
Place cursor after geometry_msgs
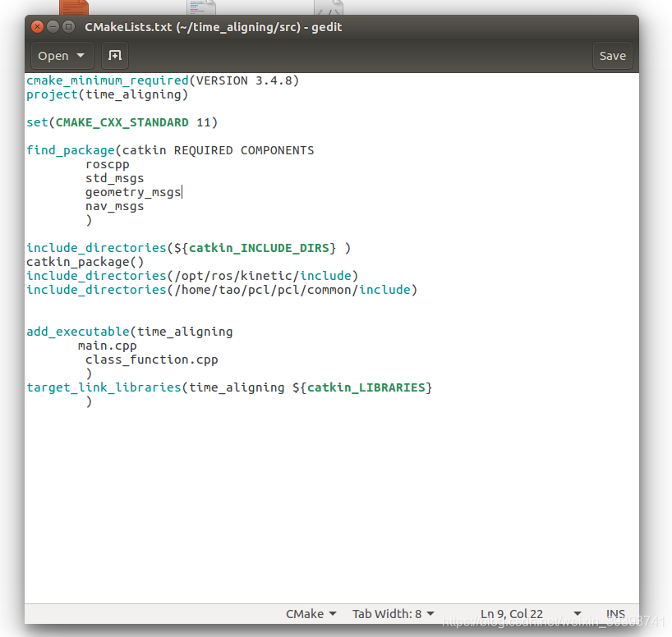point(182,192)
